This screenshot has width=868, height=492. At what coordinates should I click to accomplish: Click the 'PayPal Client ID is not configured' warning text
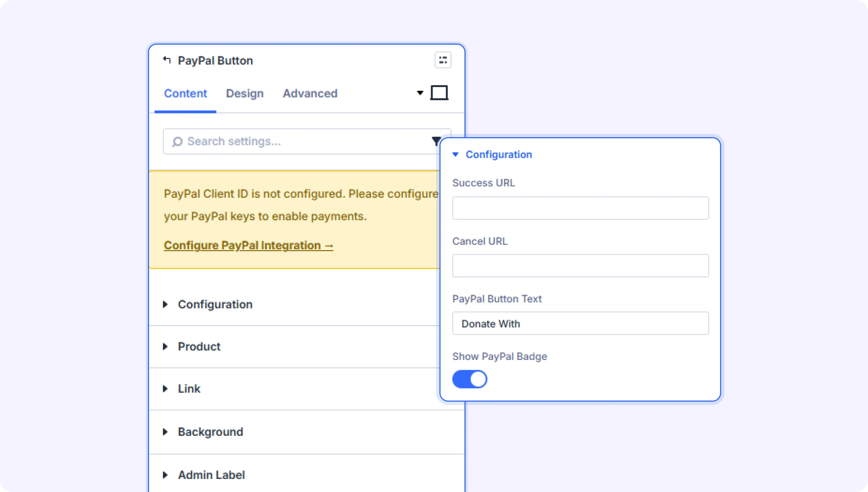tap(301, 205)
